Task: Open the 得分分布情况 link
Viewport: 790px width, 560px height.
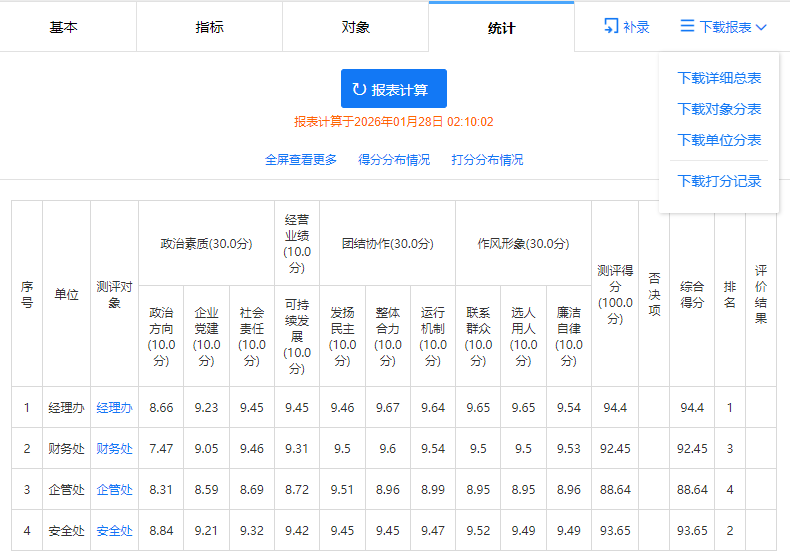Action: (x=394, y=160)
